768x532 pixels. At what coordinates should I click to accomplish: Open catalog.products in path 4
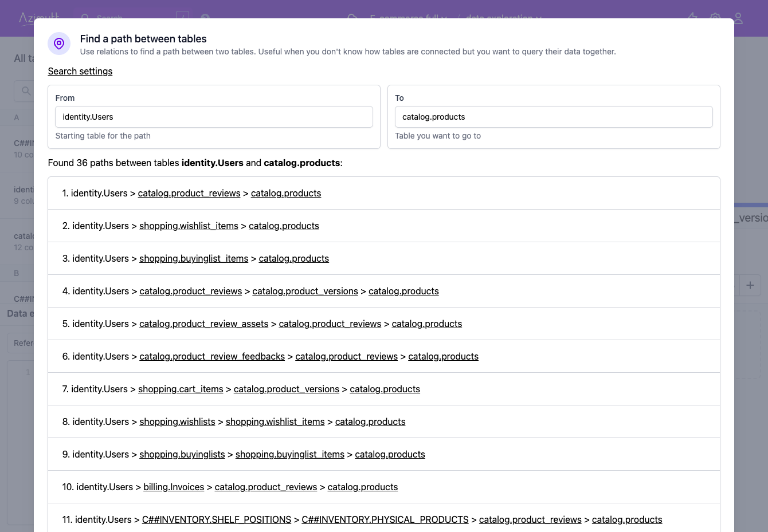pyautogui.click(x=403, y=291)
